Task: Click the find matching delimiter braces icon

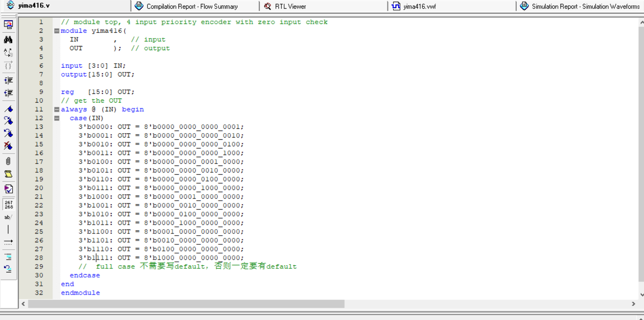Action: [8, 66]
